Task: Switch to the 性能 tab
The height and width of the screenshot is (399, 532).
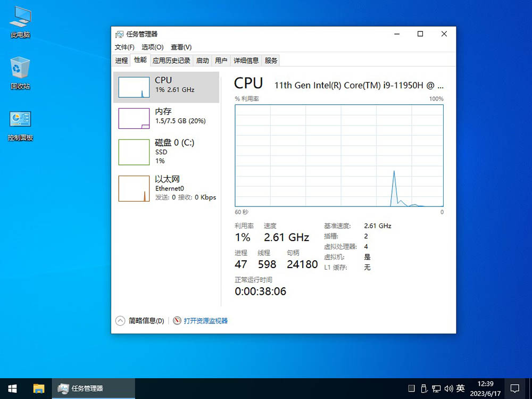Action: pyautogui.click(x=140, y=60)
